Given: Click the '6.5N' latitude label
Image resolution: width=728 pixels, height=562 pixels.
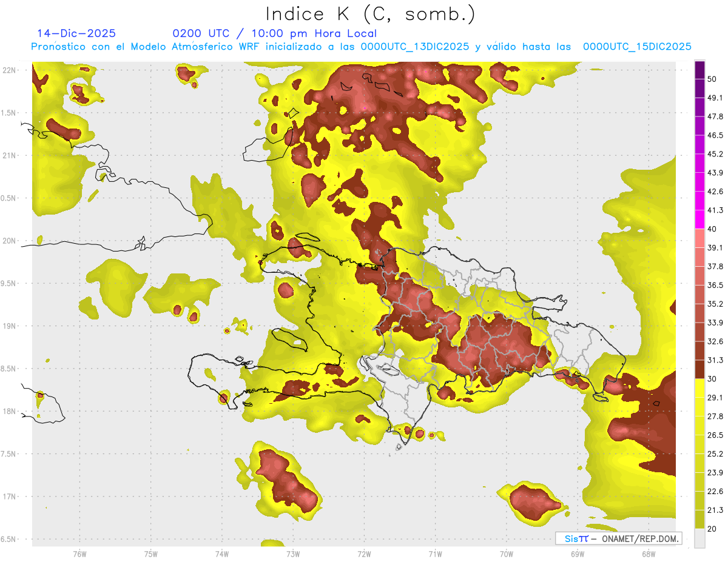Looking at the screenshot, I should click(9, 539).
